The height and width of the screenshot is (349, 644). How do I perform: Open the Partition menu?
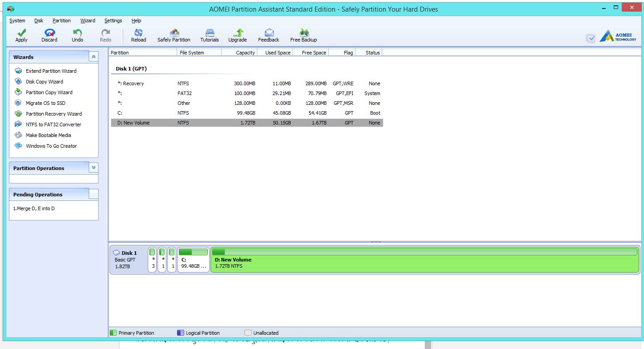[x=62, y=21]
